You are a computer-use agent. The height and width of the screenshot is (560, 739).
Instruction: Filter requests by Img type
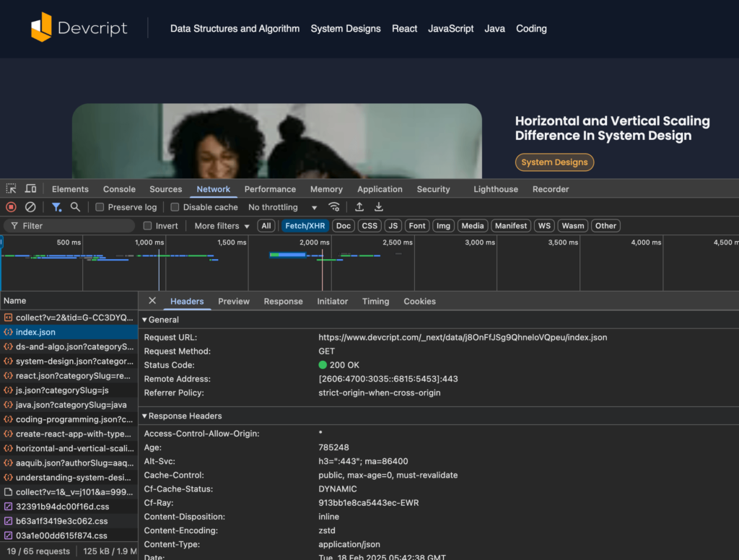pos(442,225)
